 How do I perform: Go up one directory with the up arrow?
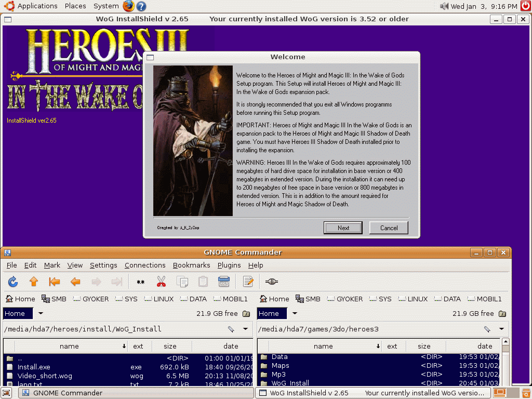tap(34, 282)
